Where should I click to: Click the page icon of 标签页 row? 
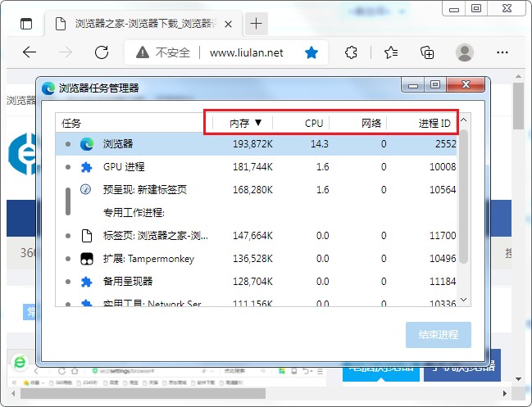87,236
